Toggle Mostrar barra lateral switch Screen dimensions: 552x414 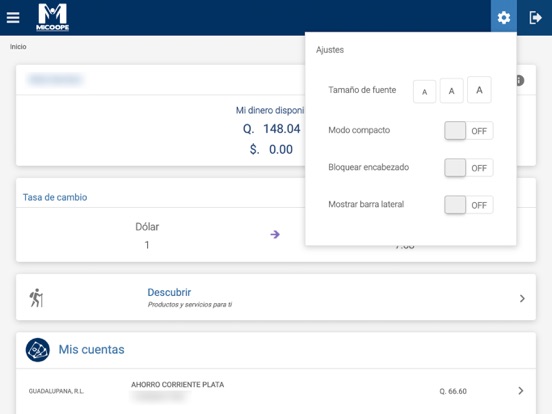pyautogui.click(x=469, y=205)
